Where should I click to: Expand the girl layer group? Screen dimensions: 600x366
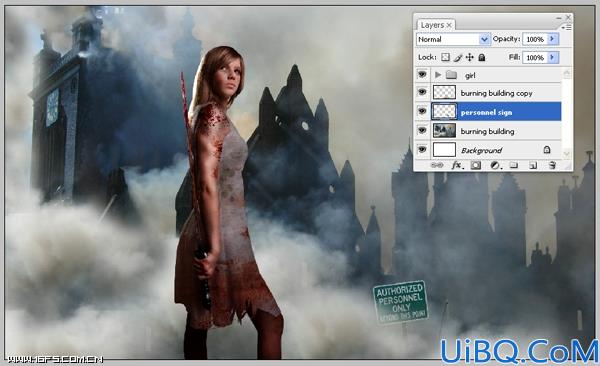pos(438,75)
